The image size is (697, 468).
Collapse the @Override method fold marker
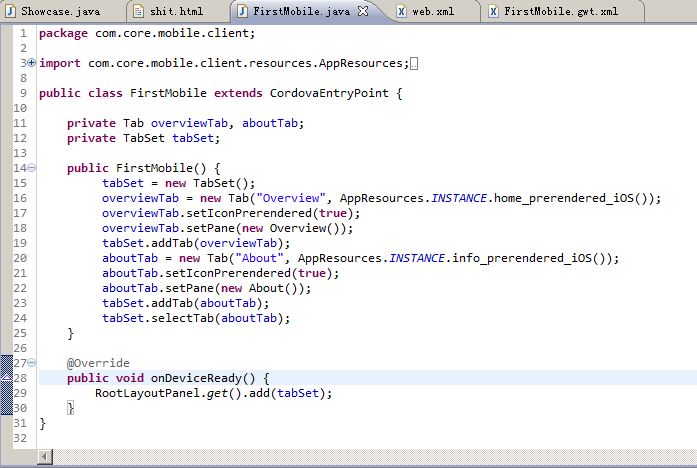click(x=32, y=363)
